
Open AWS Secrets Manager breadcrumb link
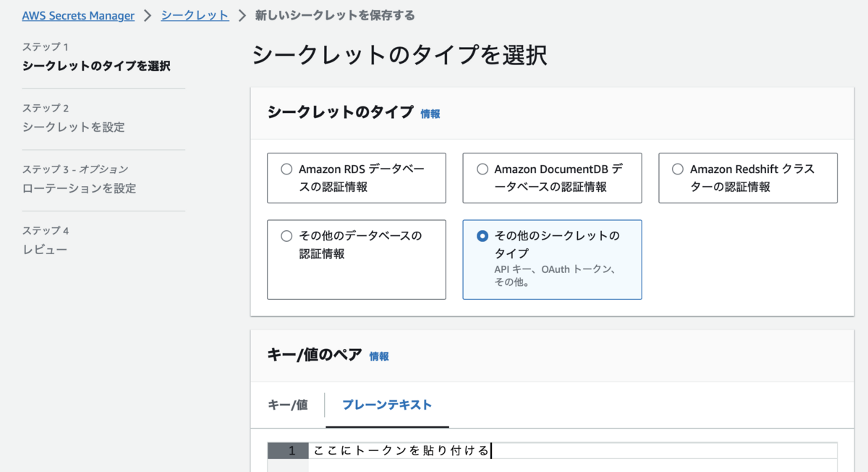point(78,16)
